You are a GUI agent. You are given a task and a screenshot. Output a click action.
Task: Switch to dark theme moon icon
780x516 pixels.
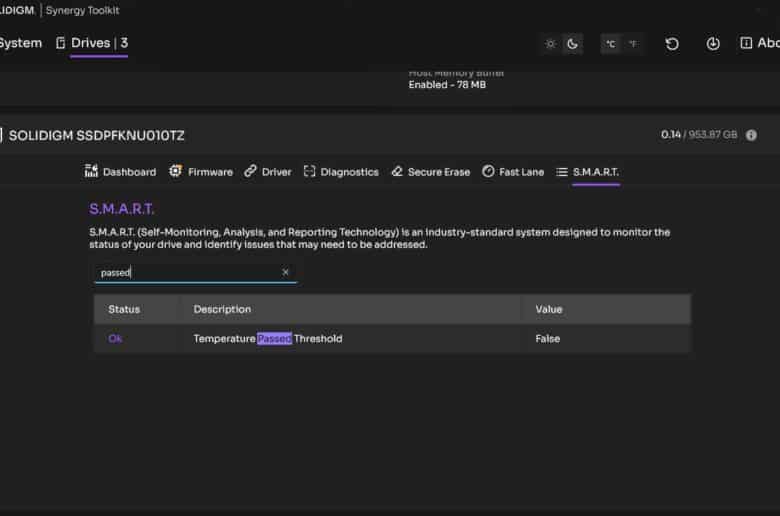click(x=573, y=44)
